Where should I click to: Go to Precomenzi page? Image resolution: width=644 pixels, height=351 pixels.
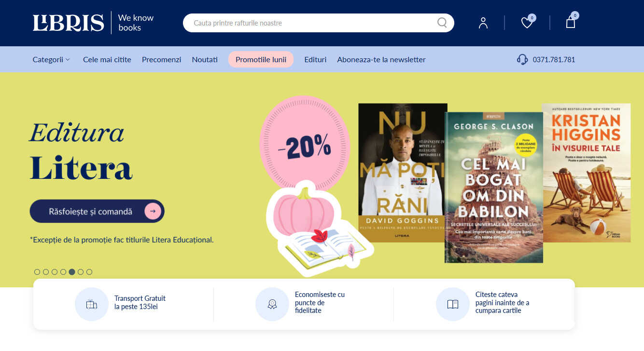coord(161,60)
